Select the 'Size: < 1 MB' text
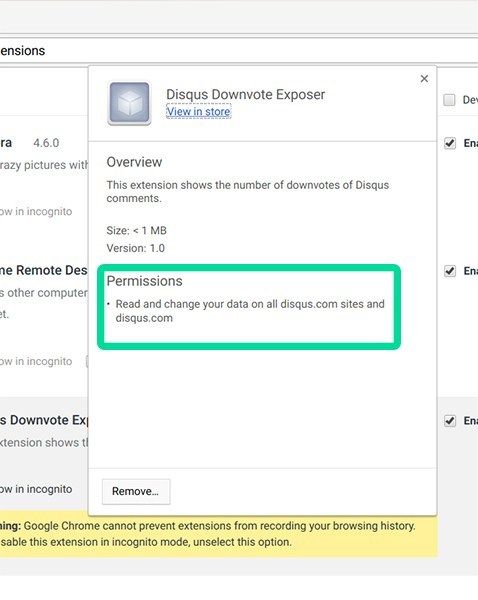The height and width of the screenshot is (600, 478). pyautogui.click(x=136, y=230)
